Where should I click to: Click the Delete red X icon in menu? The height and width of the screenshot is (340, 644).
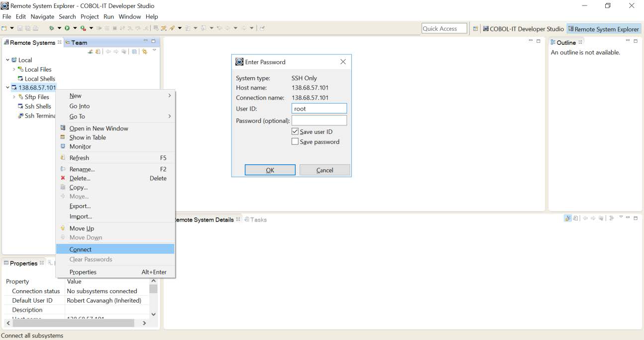(63, 178)
